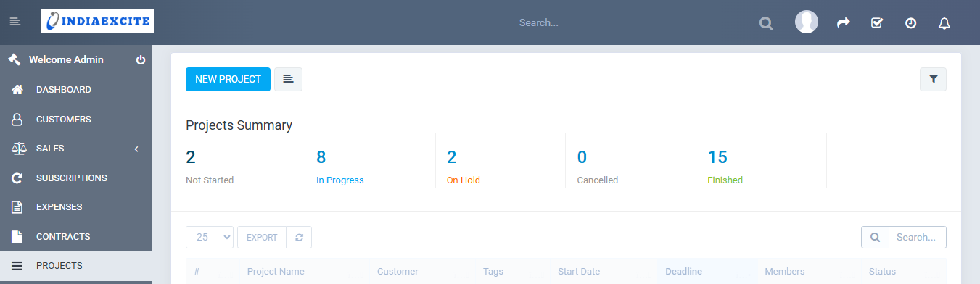Open the admin profile avatar
Viewport: 980px width, 284px height.
pyautogui.click(x=807, y=22)
